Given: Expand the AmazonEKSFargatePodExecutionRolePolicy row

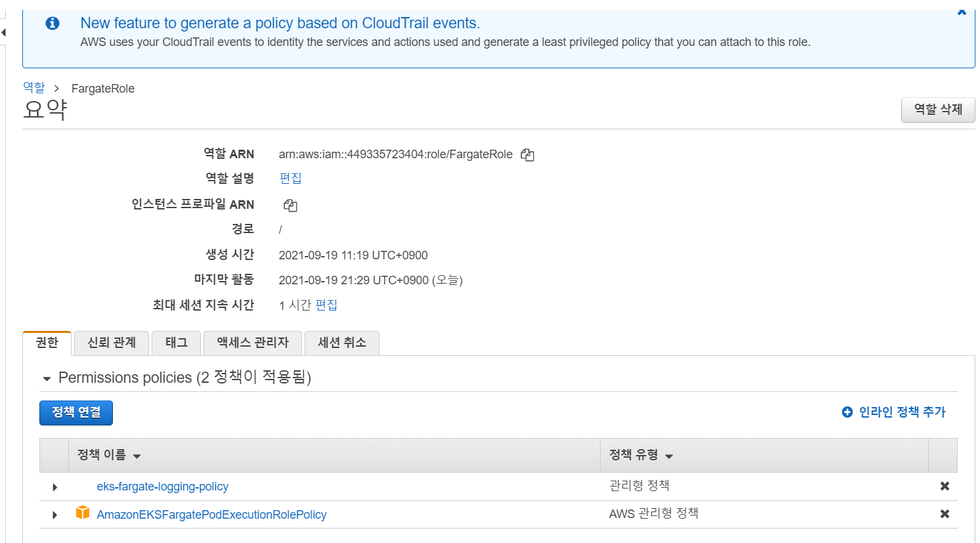Looking at the screenshot, I should [54, 514].
